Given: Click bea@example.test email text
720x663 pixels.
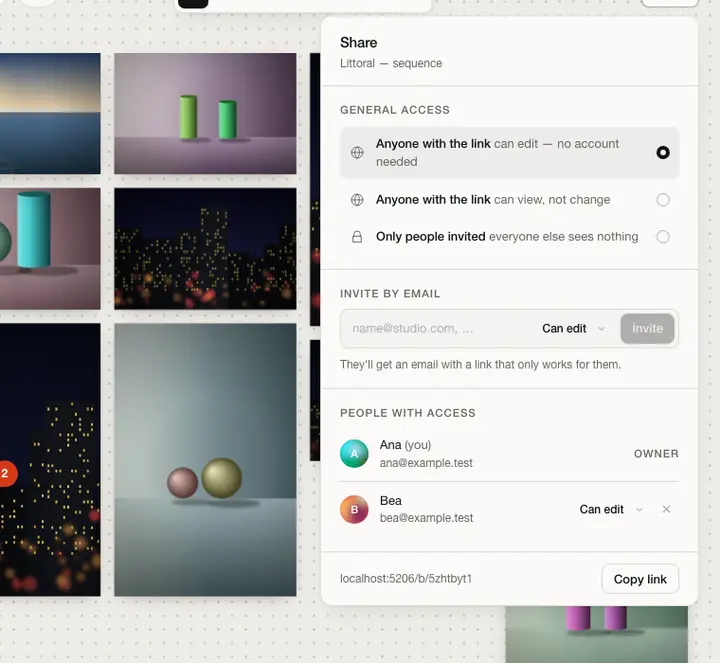Looking at the screenshot, I should pos(426,518).
